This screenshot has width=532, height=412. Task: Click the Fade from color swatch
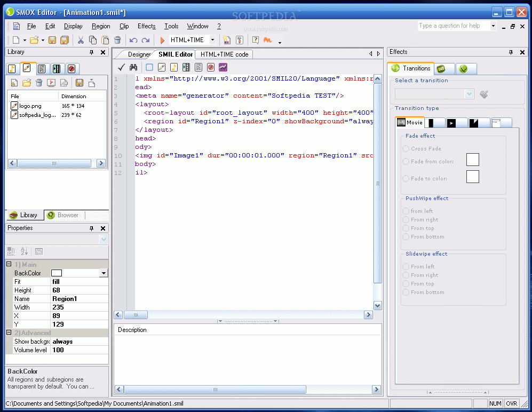tap(473, 160)
